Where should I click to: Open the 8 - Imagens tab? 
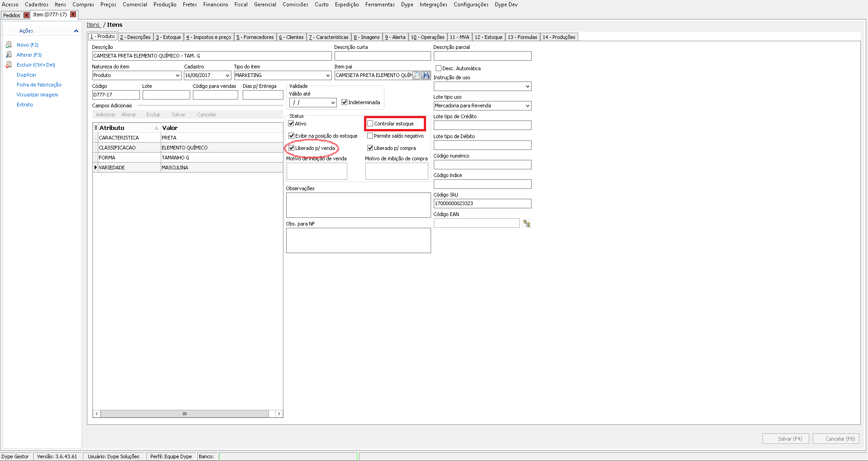[367, 37]
